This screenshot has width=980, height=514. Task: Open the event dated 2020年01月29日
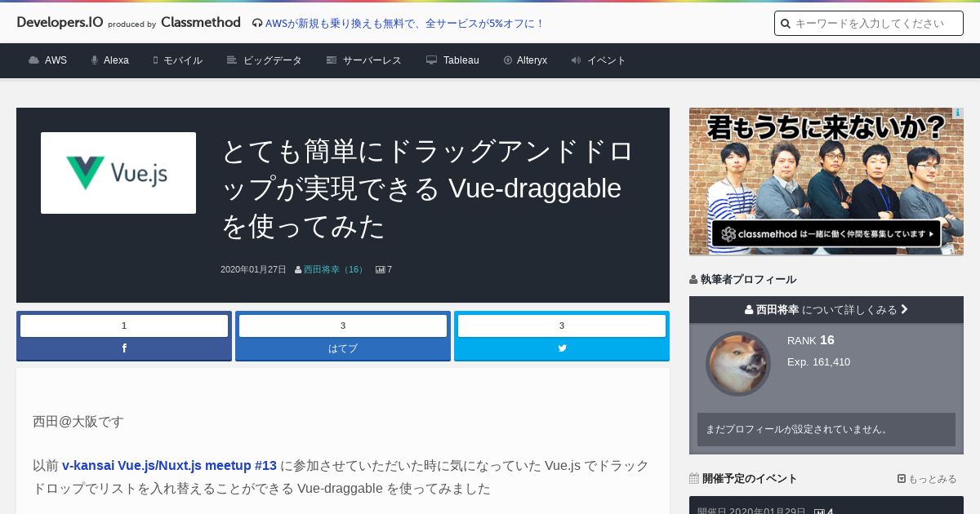coord(826,506)
